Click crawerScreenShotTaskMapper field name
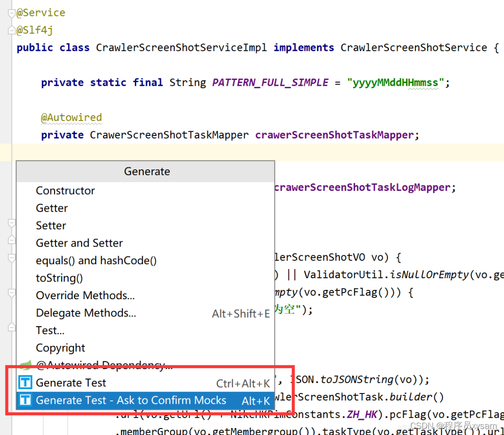Screen dimensions: 504x435 pyautogui.click(x=334, y=135)
